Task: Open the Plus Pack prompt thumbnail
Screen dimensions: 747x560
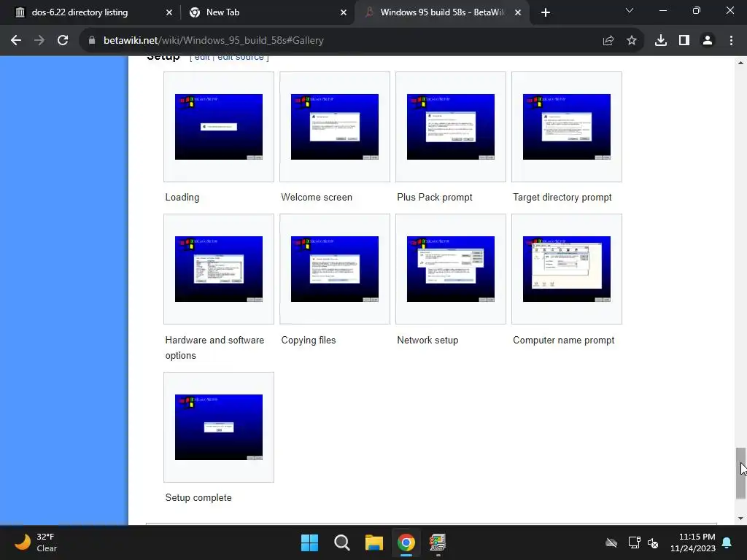Action: click(451, 127)
